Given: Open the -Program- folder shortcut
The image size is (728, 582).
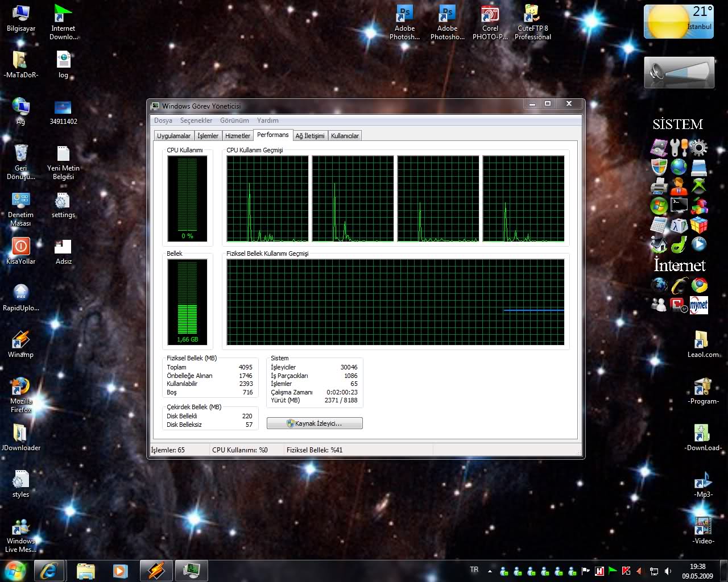Looking at the screenshot, I should click(x=703, y=390).
